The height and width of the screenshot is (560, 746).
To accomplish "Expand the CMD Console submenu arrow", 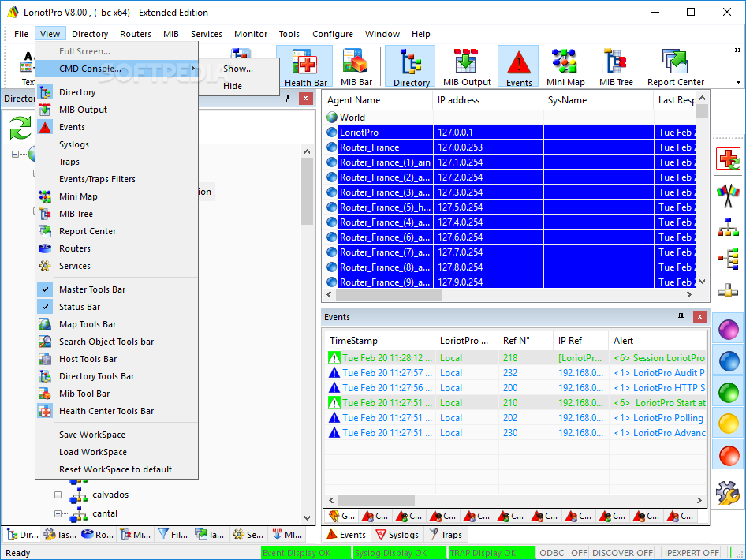I will [193, 69].
